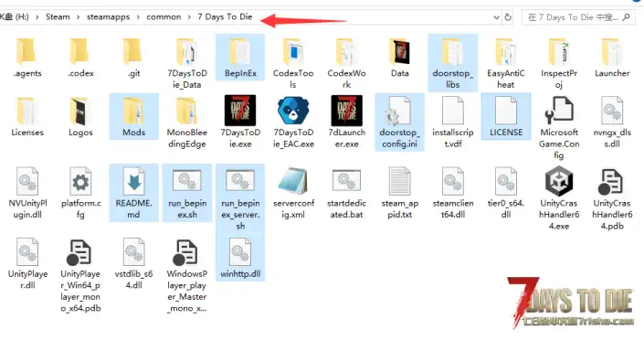Select startdedicated.bat file

click(x=346, y=193)
